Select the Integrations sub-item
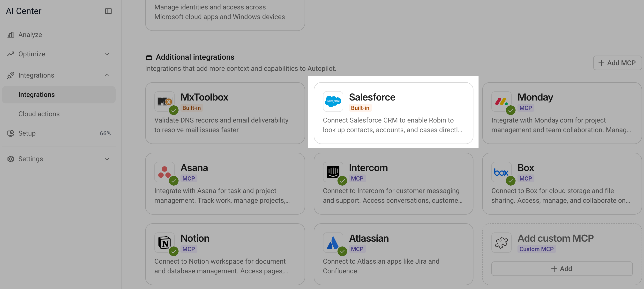 coord(59,95)
